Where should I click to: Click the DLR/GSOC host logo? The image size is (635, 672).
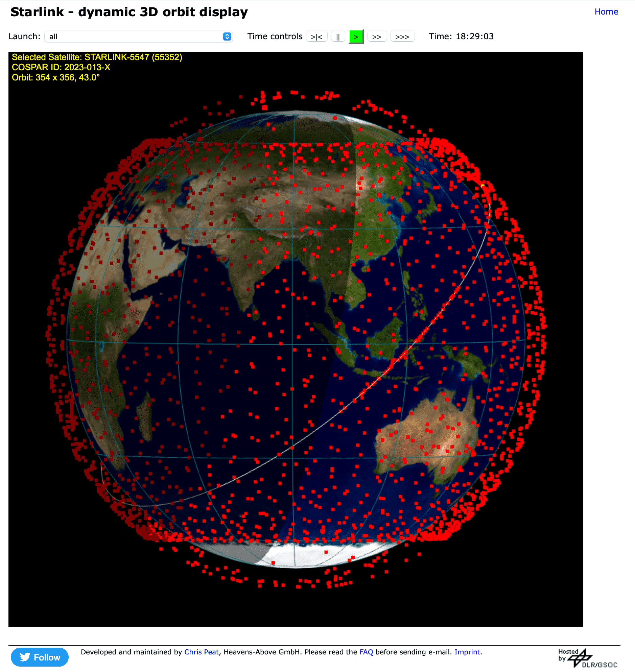coord(588,658)
